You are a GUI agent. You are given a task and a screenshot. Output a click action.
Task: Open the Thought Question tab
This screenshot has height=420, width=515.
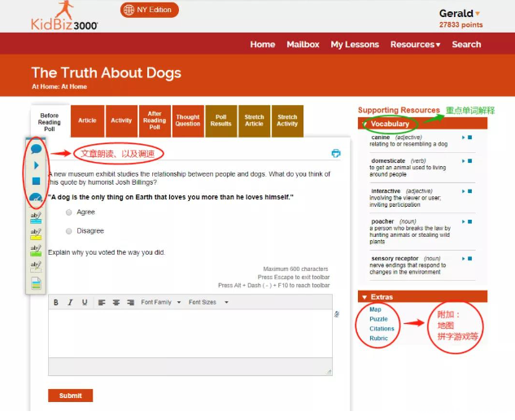(x=188, y=120)
